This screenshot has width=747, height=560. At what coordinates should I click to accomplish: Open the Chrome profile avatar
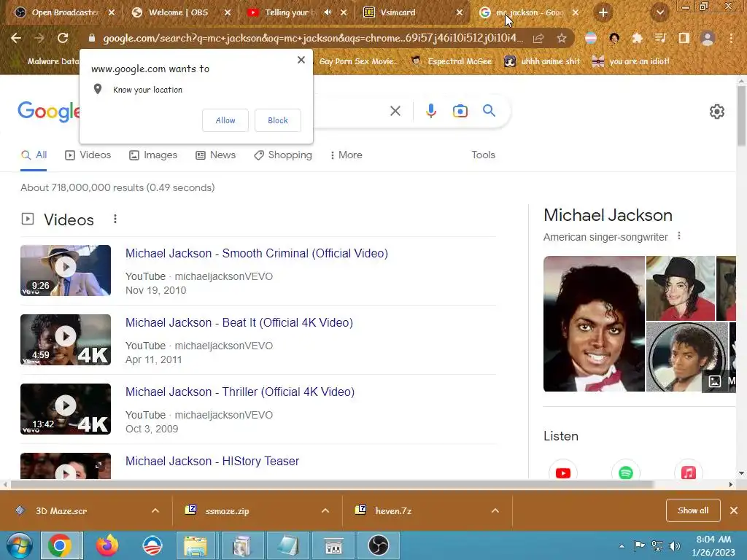tap(708, 38)
